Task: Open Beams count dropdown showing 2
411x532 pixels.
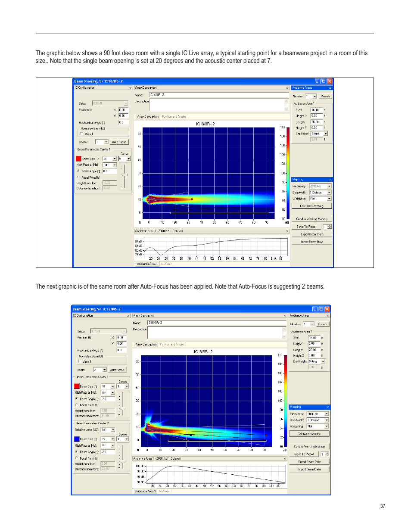Action: tap(104, 370)
